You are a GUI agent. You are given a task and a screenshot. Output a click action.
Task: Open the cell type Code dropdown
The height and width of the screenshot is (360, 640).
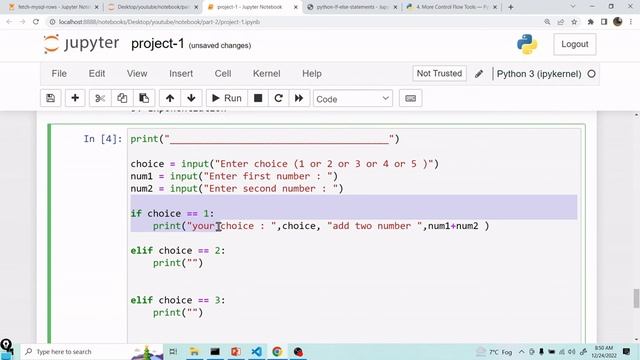[x=353, y=99]
